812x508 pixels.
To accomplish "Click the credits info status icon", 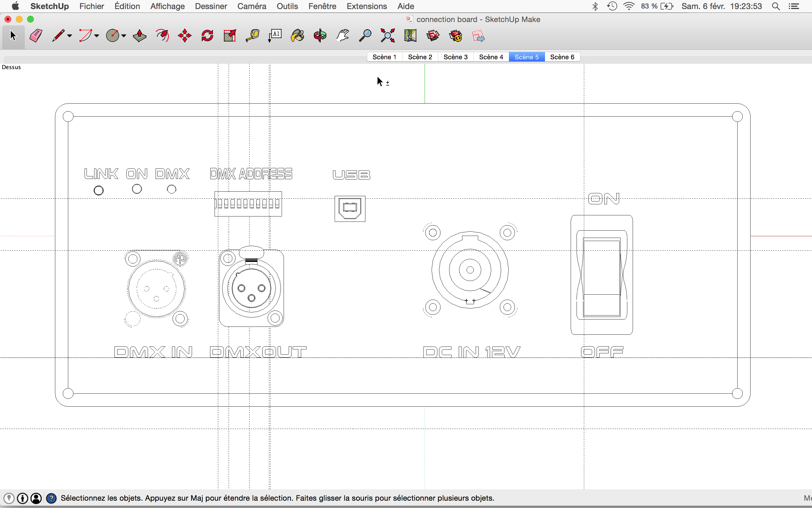I will click(x=23, y=498).
